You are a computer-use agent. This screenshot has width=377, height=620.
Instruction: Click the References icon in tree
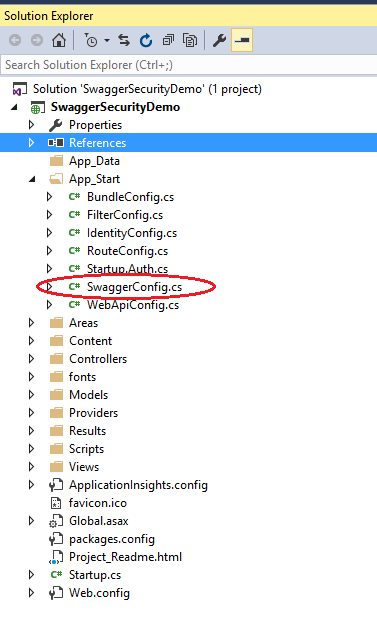56,143
